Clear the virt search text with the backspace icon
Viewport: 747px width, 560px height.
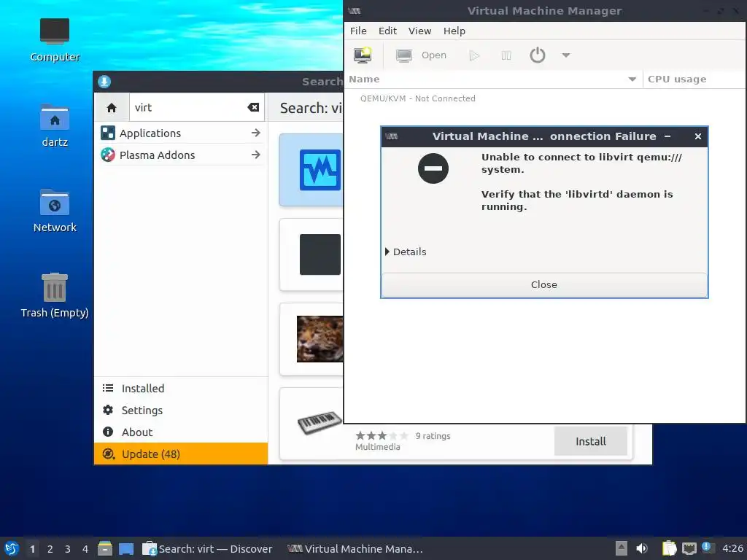(x=253, y=108)
